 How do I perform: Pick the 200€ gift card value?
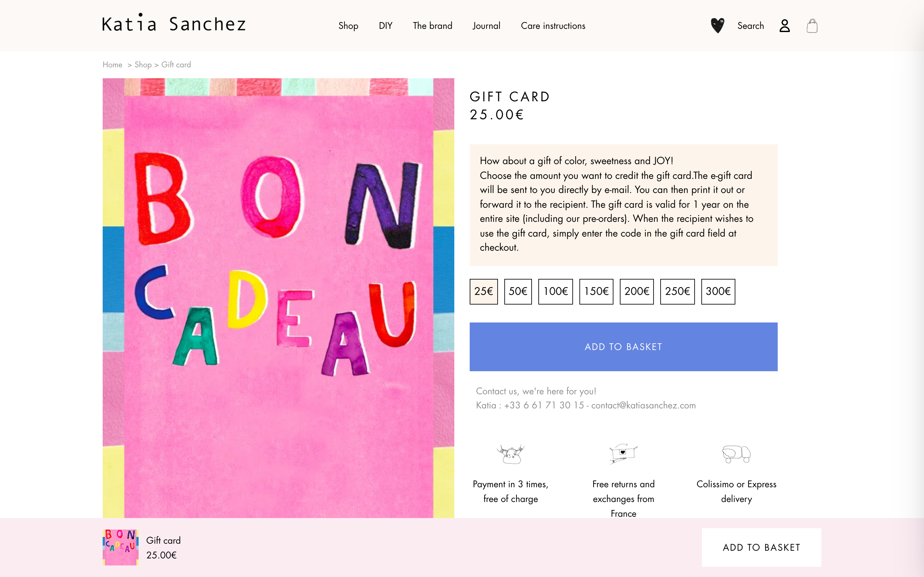pyautogui.click(x=637, y=292)
